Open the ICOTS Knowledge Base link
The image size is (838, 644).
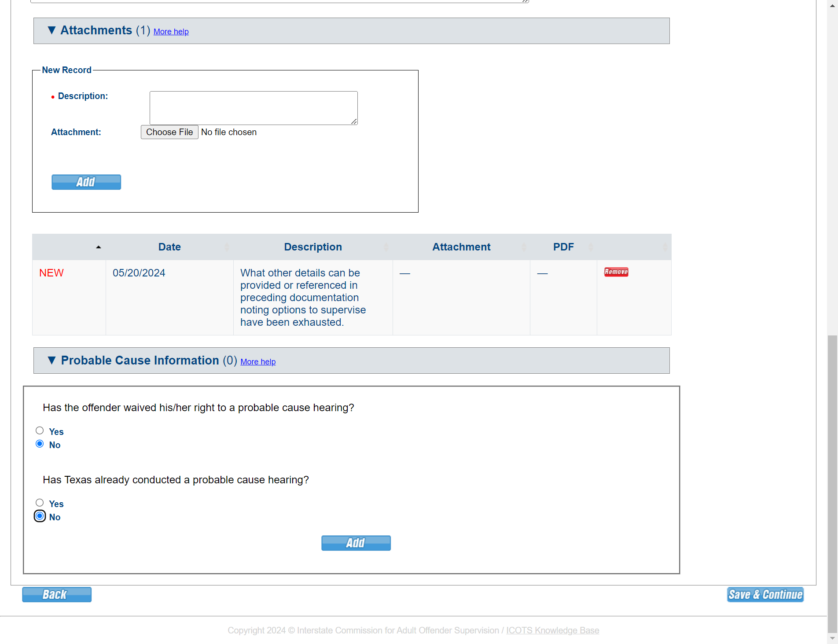click(x=552, y=630)
